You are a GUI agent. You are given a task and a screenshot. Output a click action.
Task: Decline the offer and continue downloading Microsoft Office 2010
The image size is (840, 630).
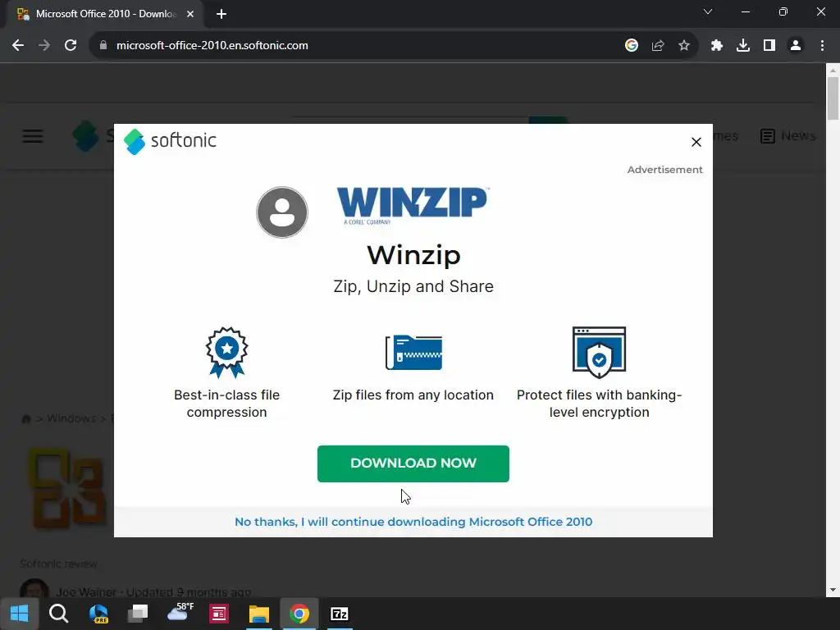pos(413,522)
